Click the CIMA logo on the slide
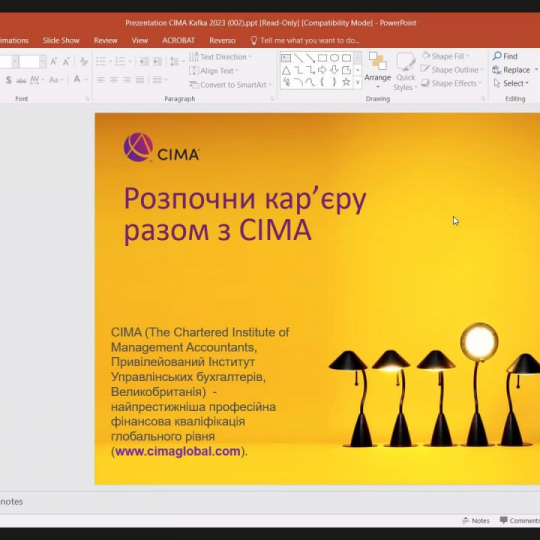Viewport: 540px width, 540px height. pos(162,147)
